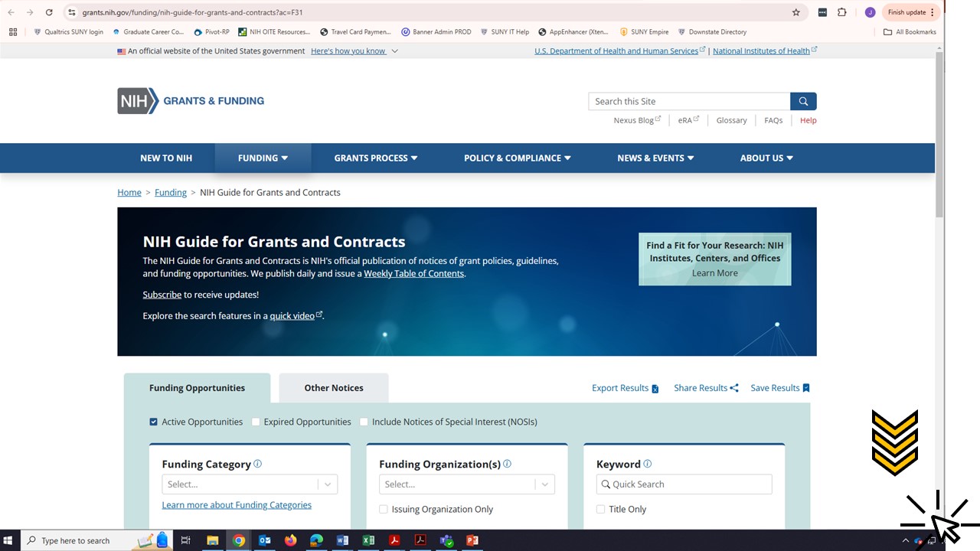This screenshot has height=551, width=980.
Task: Click the Chrome address bar URL
Action: (x=191, y=12)
